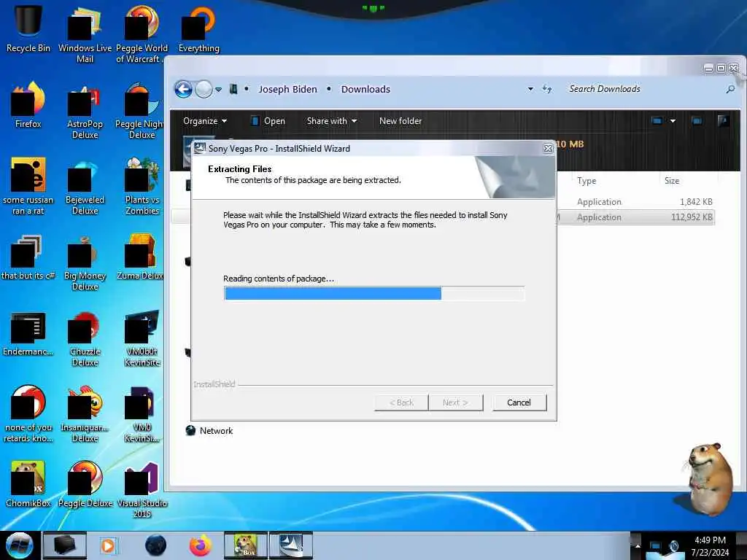Open the Recycle Bin desktop icon

click(x=28, y=28)
